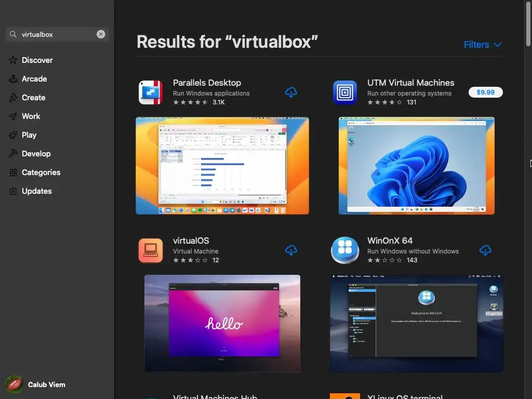The image size is (532, 399).
Task: Clear the virtualbox search text
Action: point(101,34)
